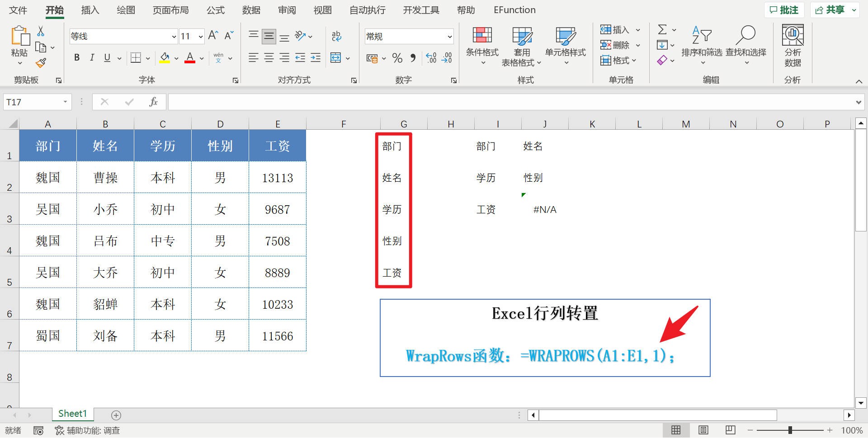Switch to the 数据 tab
The height and width of the screenshot is (438, 868).
tap(251, 10)
